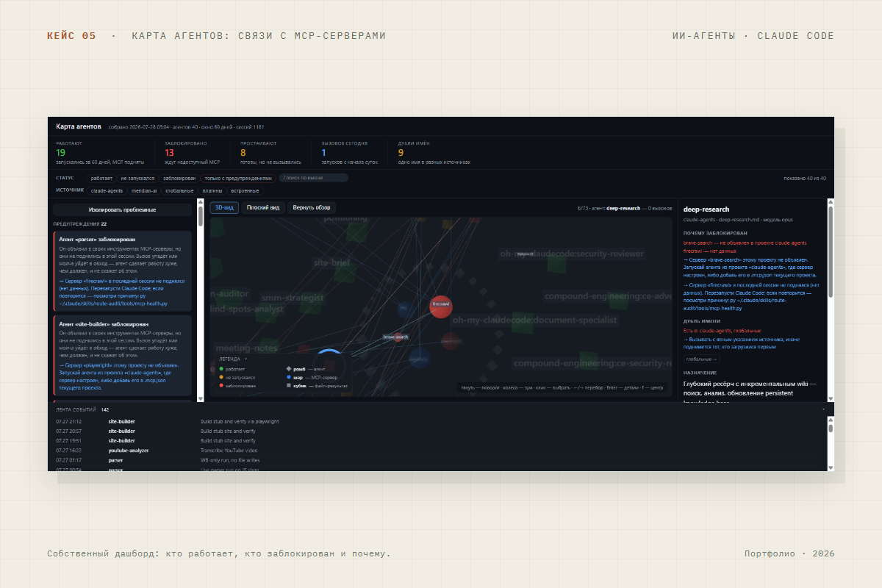Select the 'youtube-analyzer' event row

point(438,450)
